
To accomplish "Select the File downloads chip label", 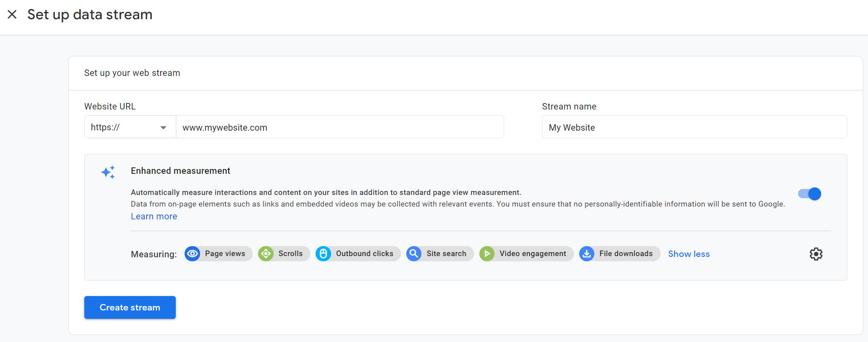I will 626,254.
